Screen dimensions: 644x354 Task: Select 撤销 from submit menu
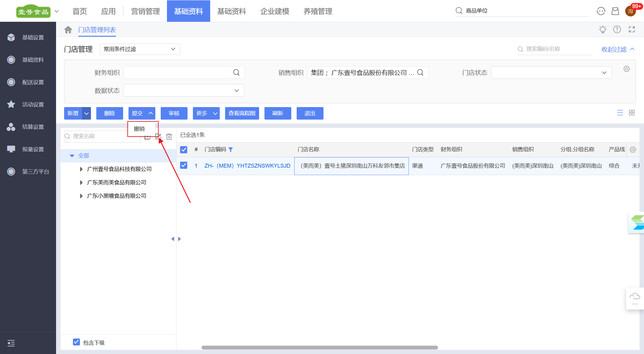[139, 129]
